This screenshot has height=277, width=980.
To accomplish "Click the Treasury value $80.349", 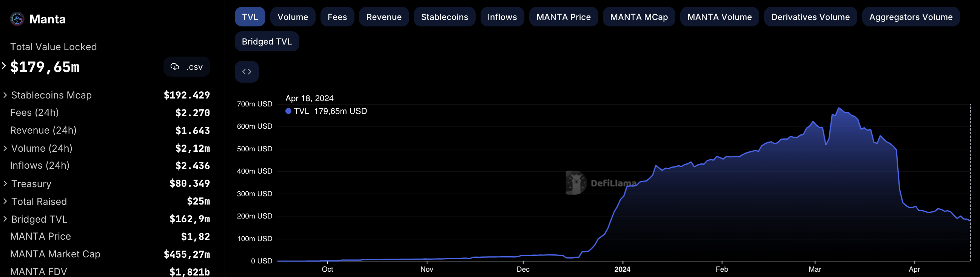I will pyautogui.click(x=190, y=184).
